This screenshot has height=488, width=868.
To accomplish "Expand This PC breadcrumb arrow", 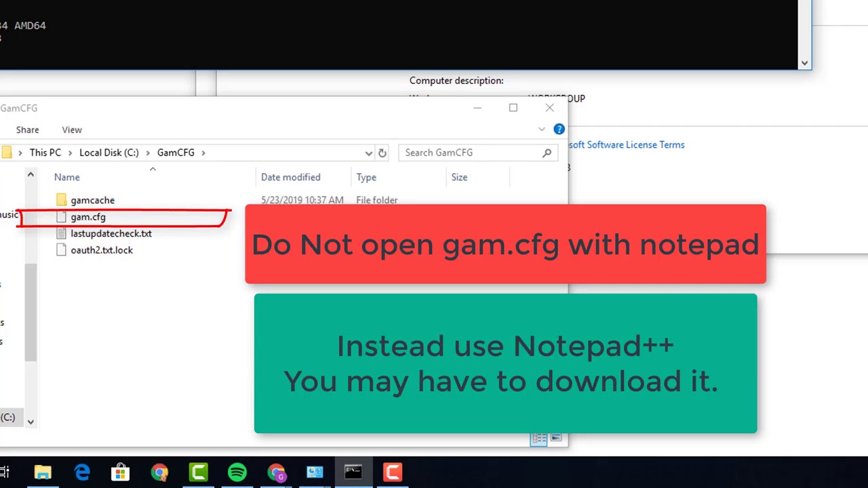I will click(70, 152).
